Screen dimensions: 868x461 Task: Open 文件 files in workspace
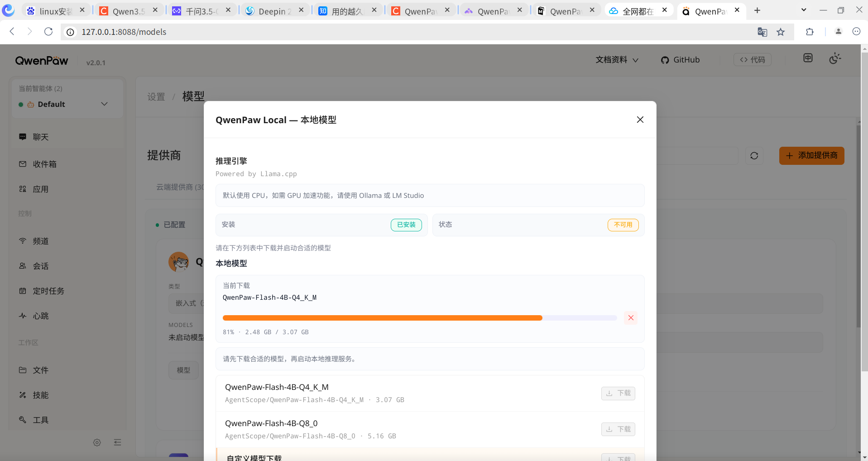(68, 370)
